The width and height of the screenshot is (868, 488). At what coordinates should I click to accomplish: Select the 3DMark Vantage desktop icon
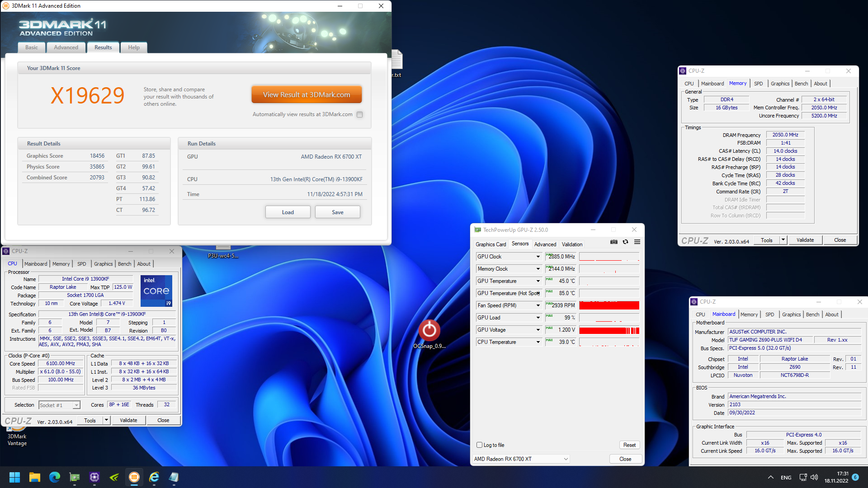tap(17, 435)
